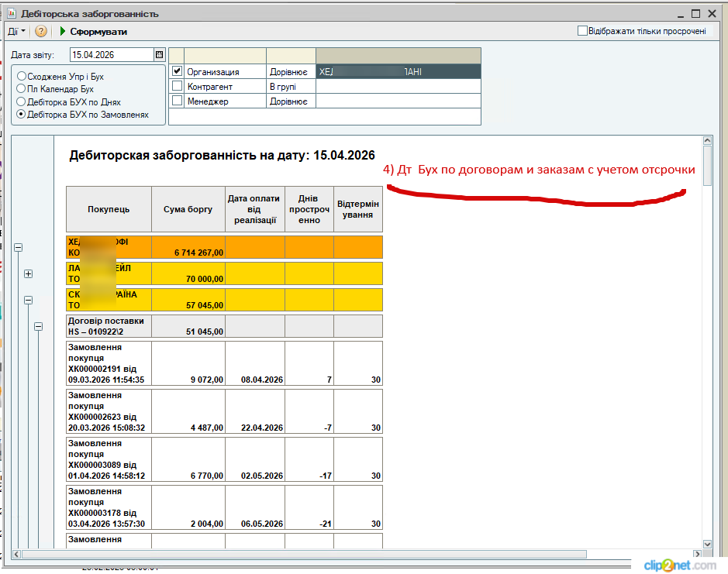Click the help question mark icon

click(41, 32)
